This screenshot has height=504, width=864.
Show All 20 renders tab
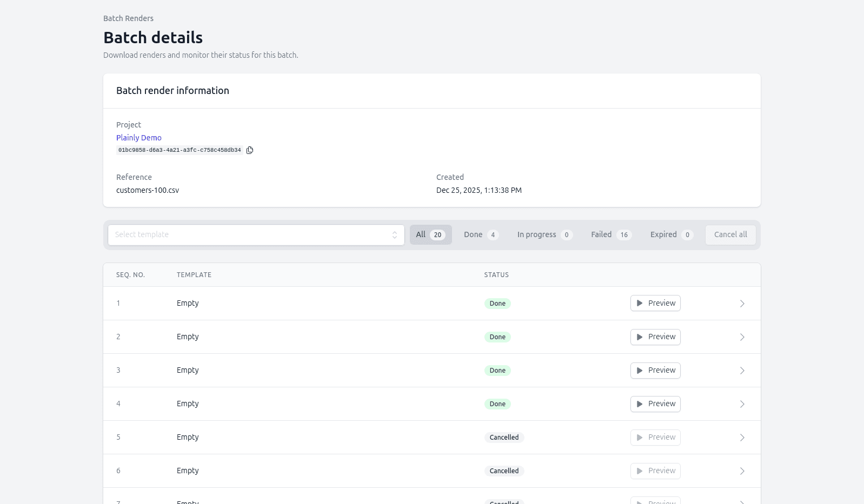(430, 234)
